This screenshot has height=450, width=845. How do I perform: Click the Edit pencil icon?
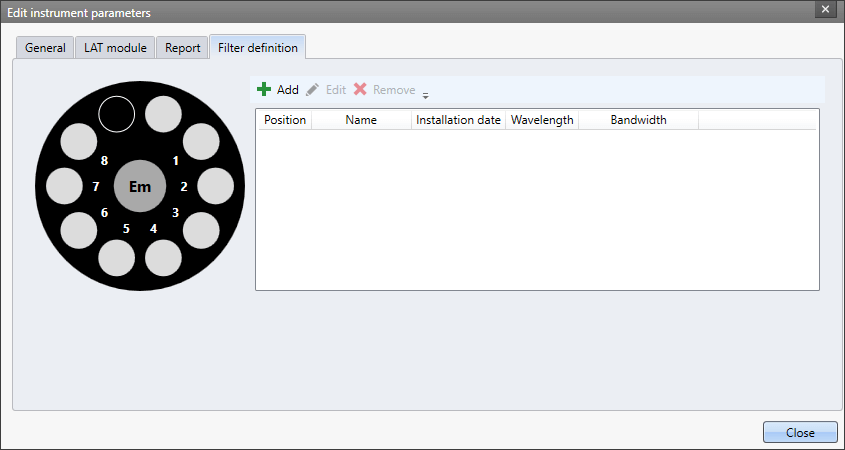[313, 90]
